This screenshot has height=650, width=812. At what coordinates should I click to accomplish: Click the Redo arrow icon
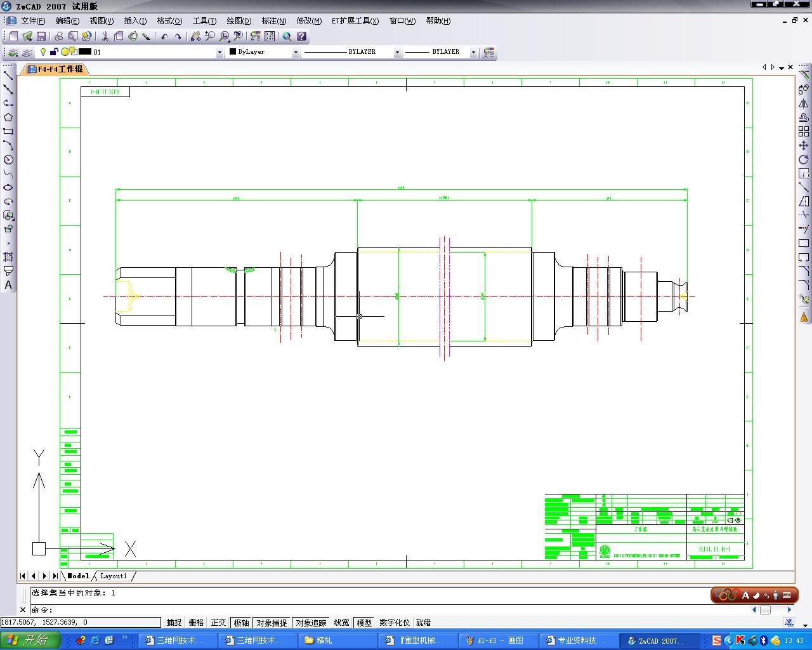click(x=178, y=37)
